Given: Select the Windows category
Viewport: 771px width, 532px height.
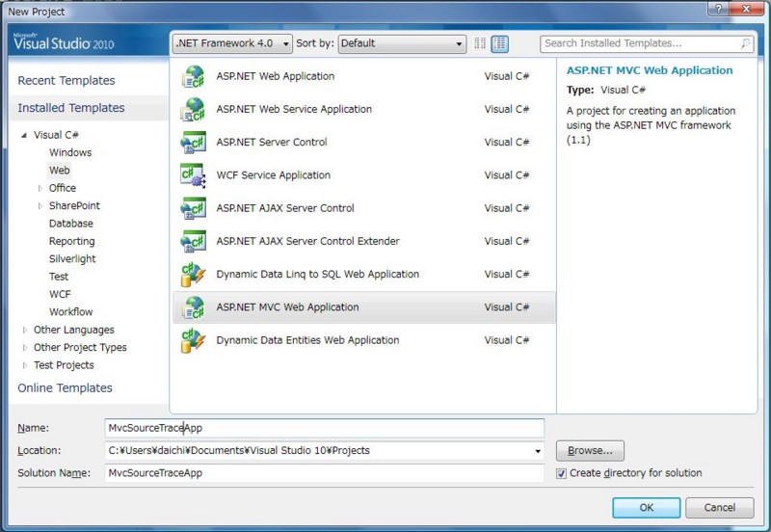Looking at the screenshot, I should click(x=70, y=153).
